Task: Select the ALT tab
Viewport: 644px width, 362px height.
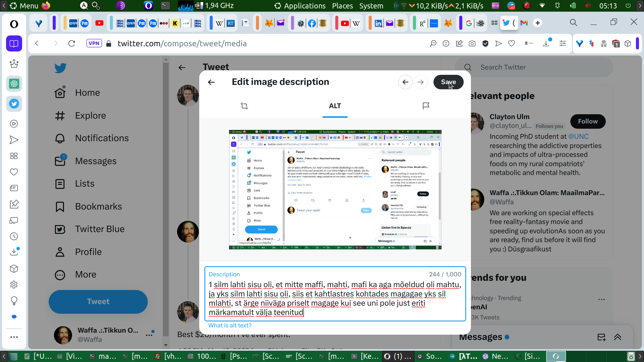Action: [x=335, y=106]
